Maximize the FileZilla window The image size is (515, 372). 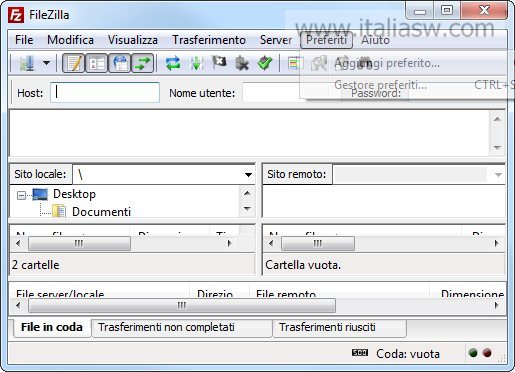pos(447,11)
